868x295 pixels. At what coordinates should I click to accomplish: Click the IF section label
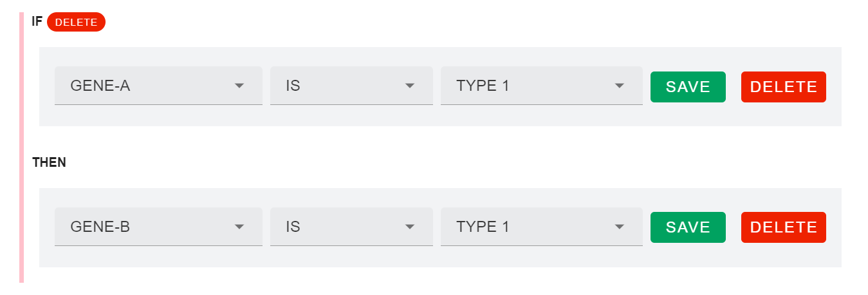37,21
